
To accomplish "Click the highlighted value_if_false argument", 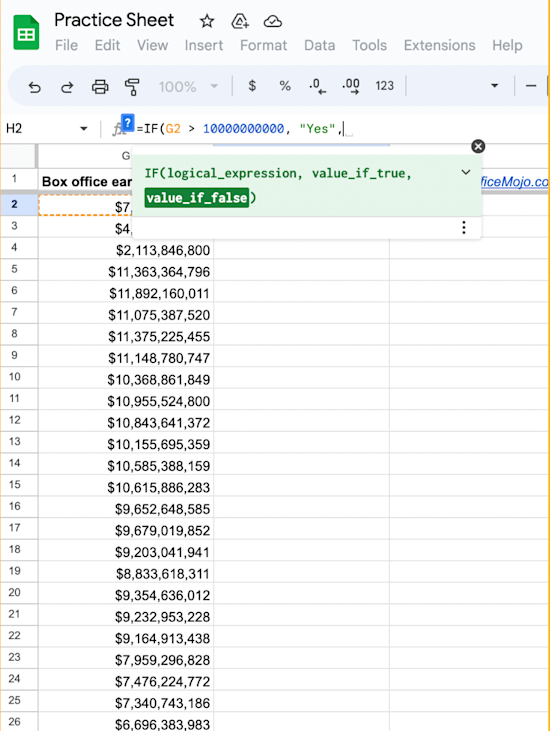I will click(197, 198).
